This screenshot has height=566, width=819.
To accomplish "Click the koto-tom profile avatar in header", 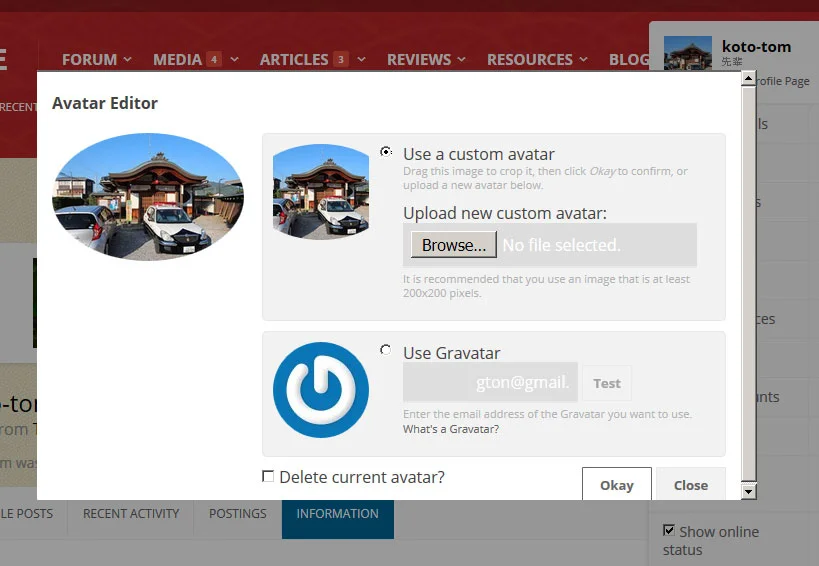I will [x=687, y=53].
